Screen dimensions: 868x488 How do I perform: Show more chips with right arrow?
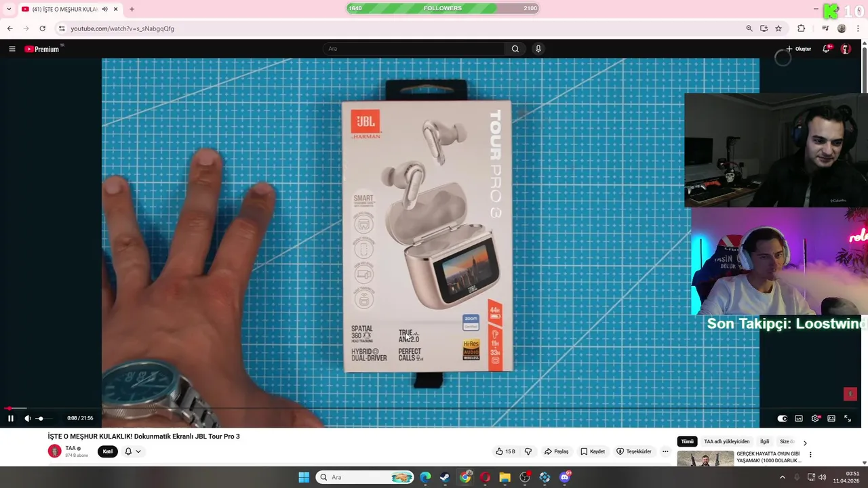tap(805, 442)
